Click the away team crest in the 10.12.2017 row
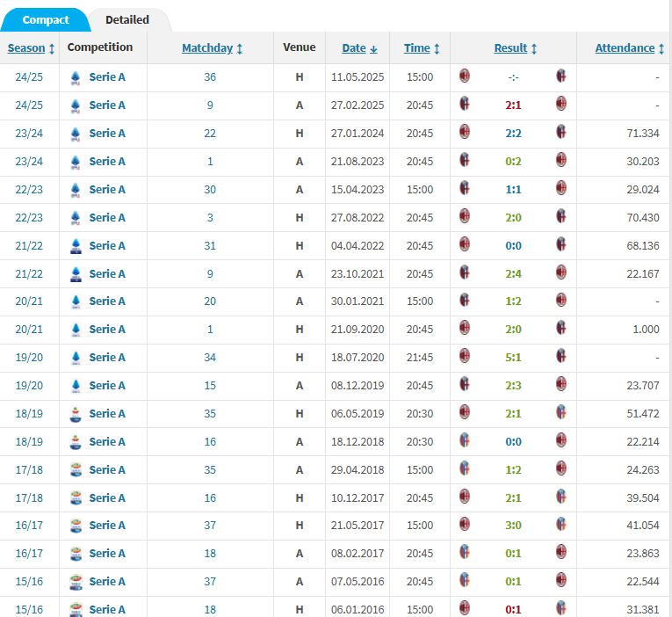Viewport: 672px width, 617px height. 561,497
